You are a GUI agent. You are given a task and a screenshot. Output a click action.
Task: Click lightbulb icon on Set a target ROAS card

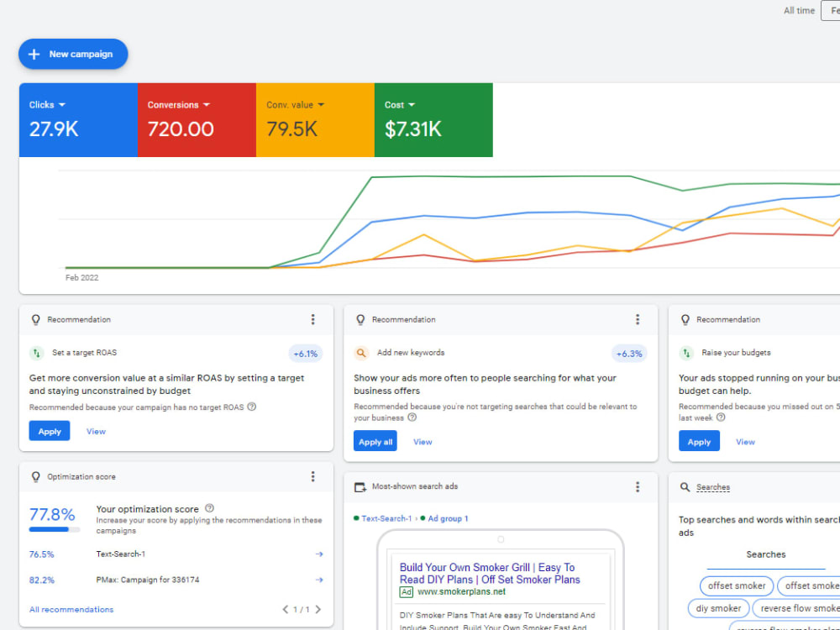tap(36, 320)
